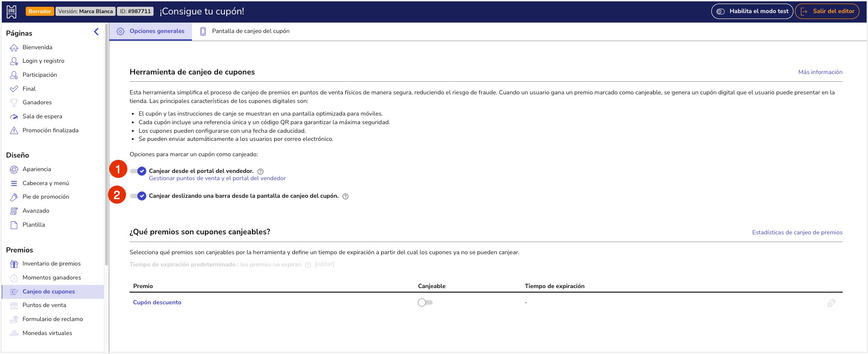Screen dimensions: 868x354
Task: Click the Inventario de premios gift icon
Action: tap(14, 264)
